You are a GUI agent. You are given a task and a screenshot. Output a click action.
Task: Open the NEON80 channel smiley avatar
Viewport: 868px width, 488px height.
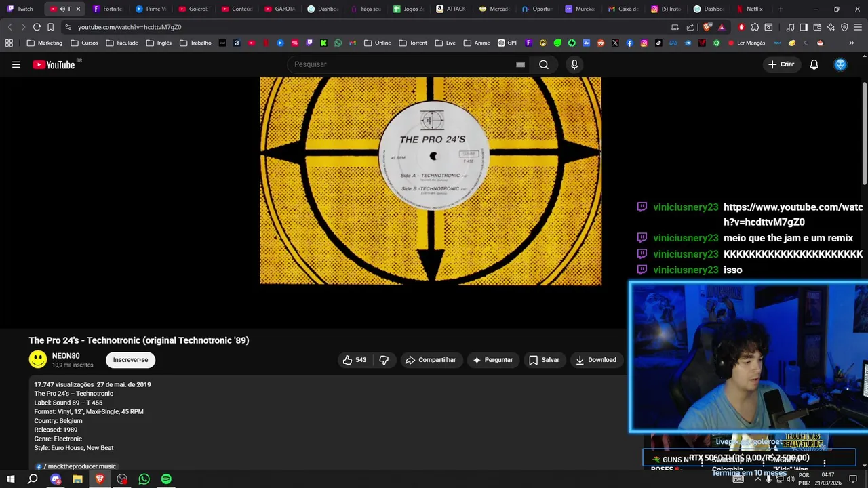point(38,360)
